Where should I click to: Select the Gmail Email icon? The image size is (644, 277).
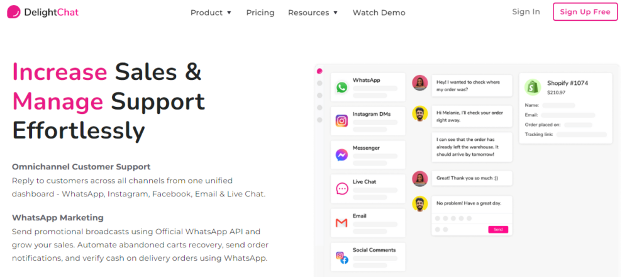pos(341,223)
